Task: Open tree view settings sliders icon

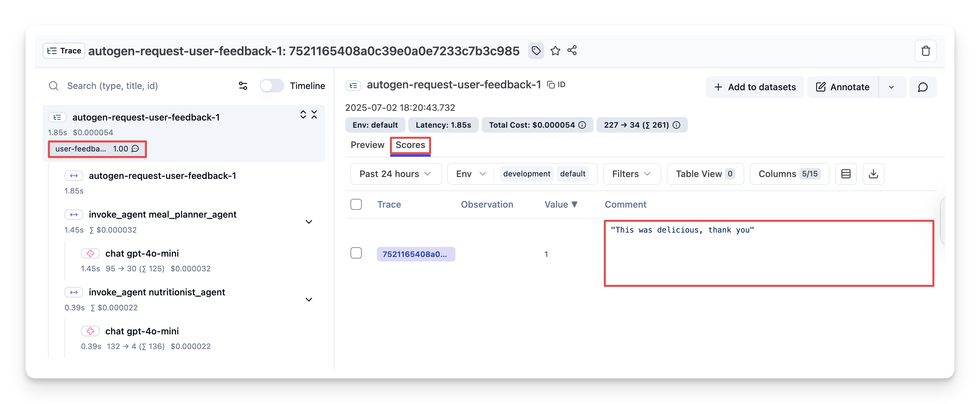Action: point(243,86)
